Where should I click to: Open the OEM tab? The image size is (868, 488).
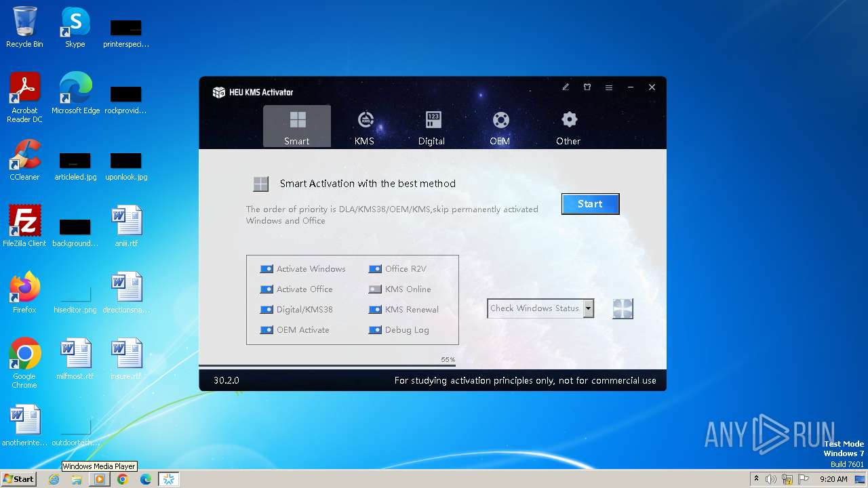(x=500, y=127)
